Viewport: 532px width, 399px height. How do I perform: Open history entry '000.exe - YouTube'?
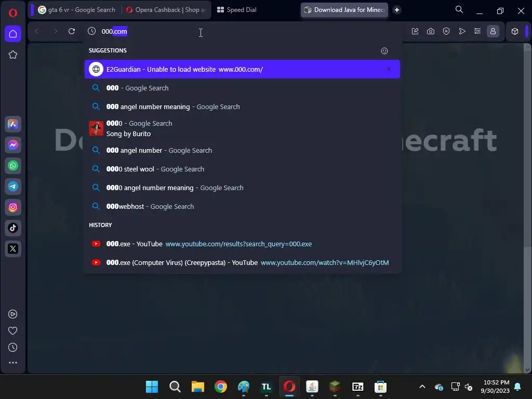click(x=242, y=244)
